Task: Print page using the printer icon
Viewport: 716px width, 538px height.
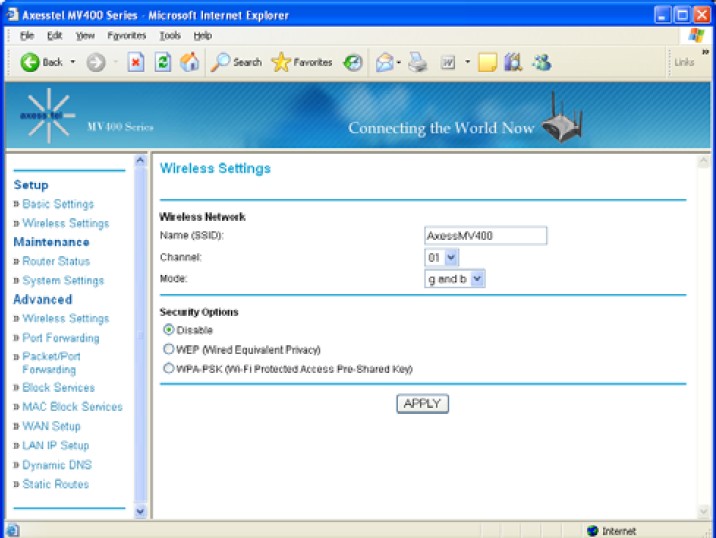Action: [x=417, y=63]
